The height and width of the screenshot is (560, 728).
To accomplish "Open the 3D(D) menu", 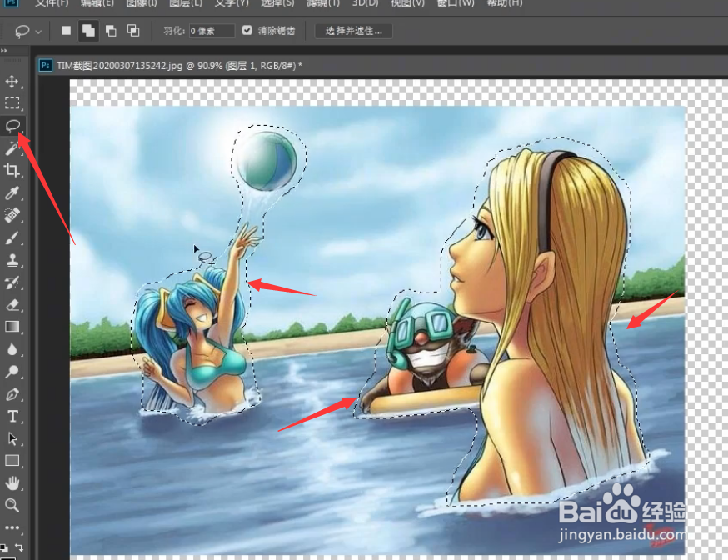I will [x=365, y=3].
